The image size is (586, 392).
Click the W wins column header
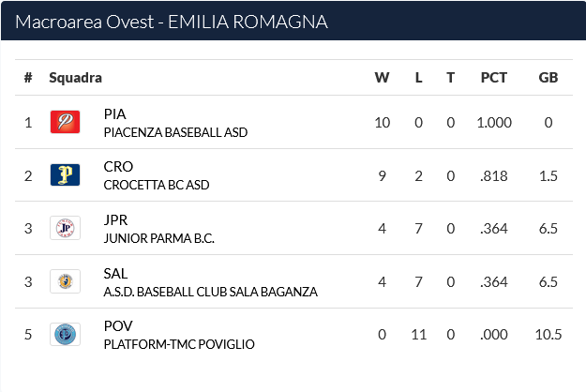[382, 78]
